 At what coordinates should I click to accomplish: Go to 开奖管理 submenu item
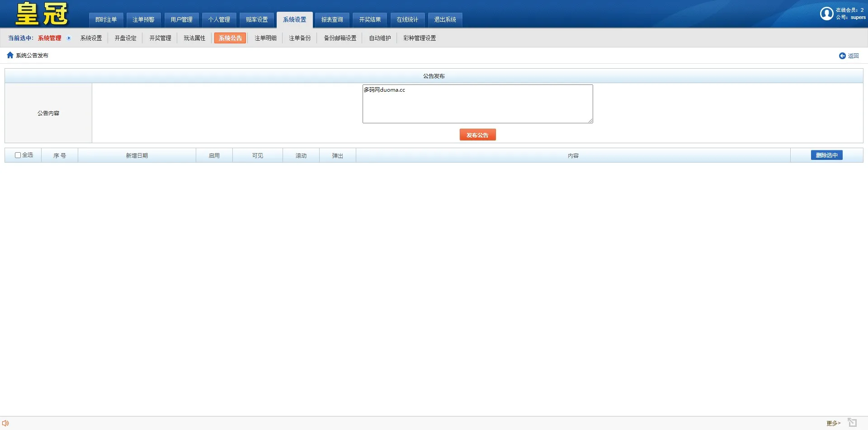160,38
